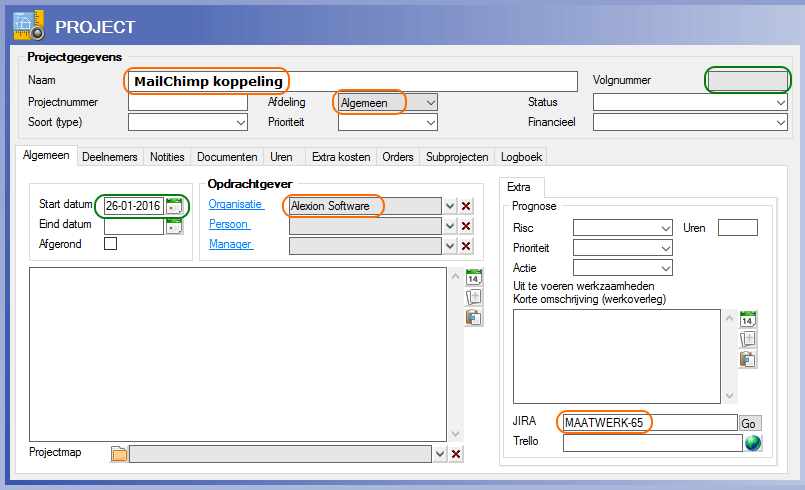
Task: Switch to the Logboek tab
Action: 522,157
